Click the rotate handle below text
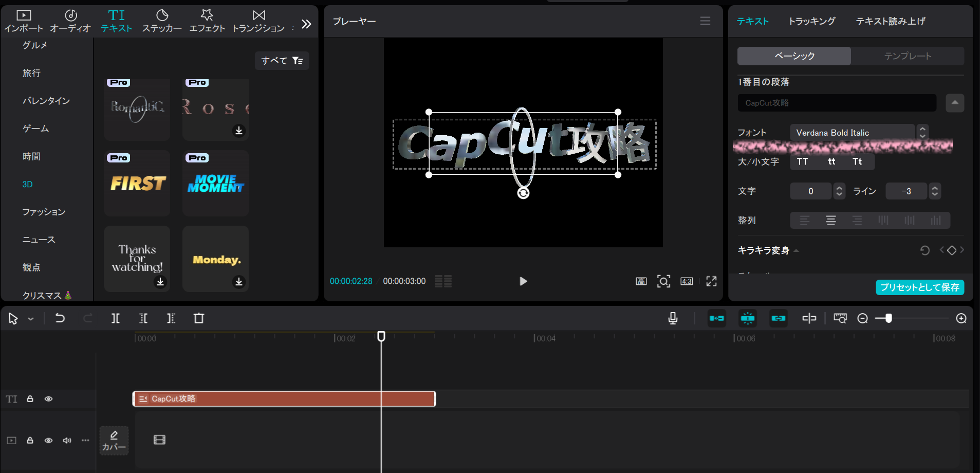Screen dimensions: 980x473 click(523, 193)
